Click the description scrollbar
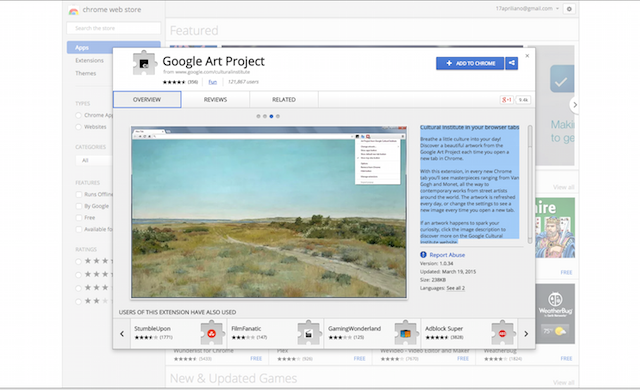This screenshot has height=390, width=640. click(530, 184)
